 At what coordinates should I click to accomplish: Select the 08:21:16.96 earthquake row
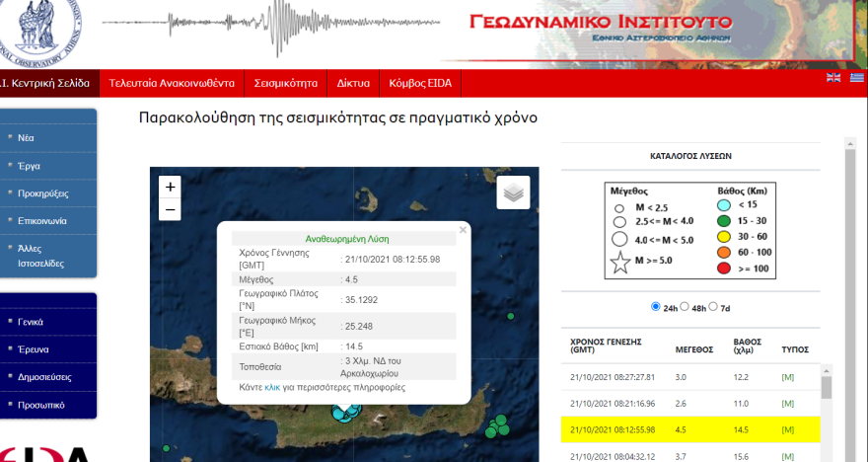pyautogui.click(x=690, y=404)
